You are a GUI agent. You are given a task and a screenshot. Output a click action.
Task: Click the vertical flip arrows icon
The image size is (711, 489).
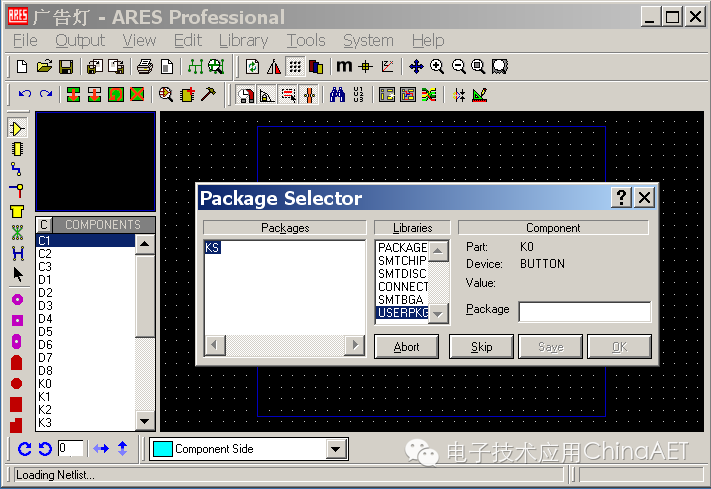click(x=122, y=449)
